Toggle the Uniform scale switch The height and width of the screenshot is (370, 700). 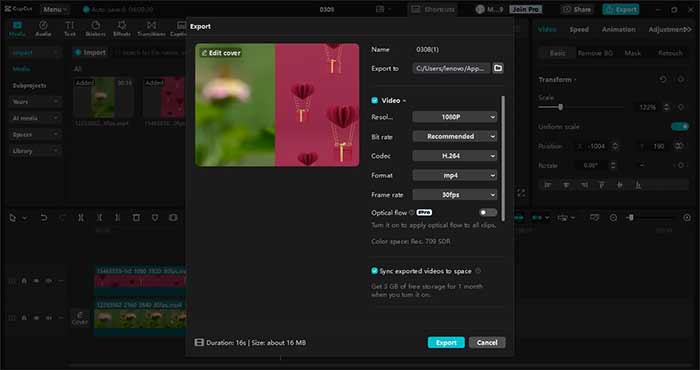click(x=679, y=127)
